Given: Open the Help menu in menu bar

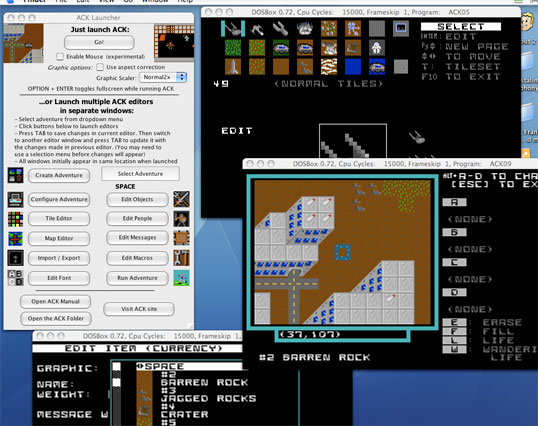Looking at the screenshot, I should pos(185,1).
